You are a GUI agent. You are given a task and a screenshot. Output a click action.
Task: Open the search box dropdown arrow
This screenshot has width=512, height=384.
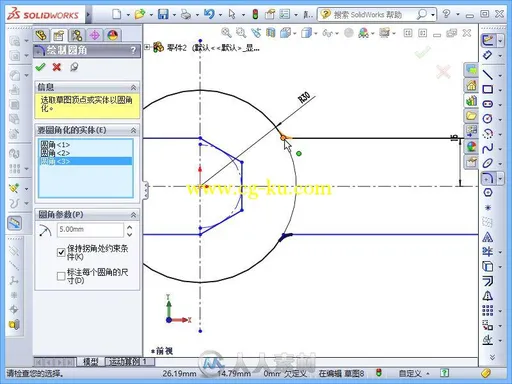(433, 15)
